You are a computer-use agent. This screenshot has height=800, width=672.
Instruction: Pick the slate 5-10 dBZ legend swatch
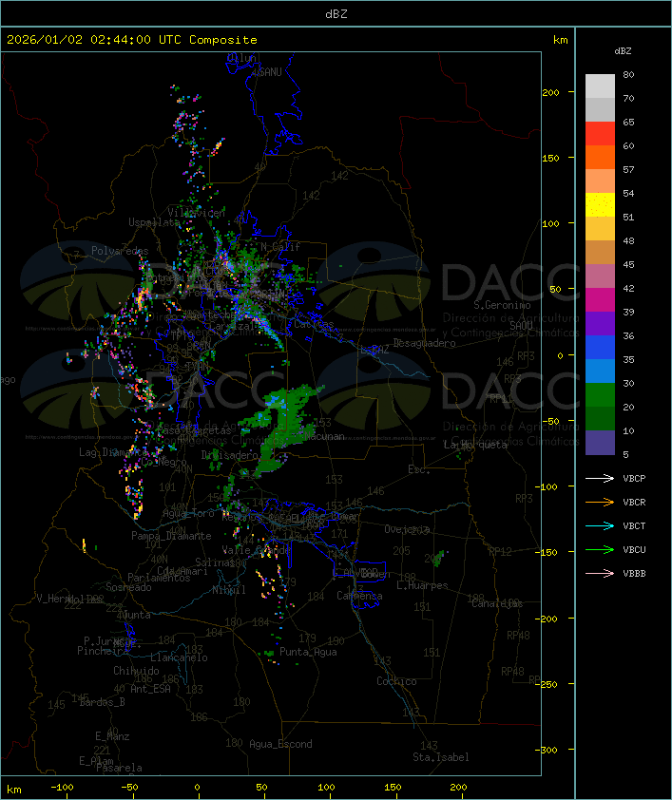point(600,443)
